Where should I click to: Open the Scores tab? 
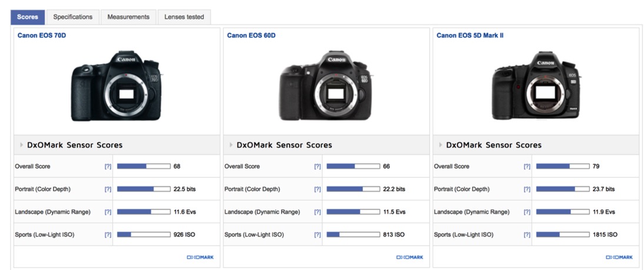pos(28,17)
